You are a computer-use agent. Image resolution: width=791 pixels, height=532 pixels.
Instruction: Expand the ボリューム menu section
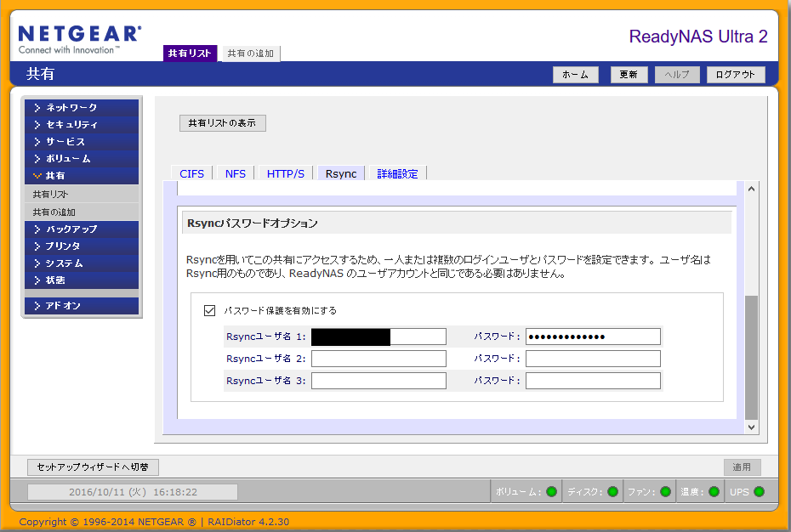[82, 159]
